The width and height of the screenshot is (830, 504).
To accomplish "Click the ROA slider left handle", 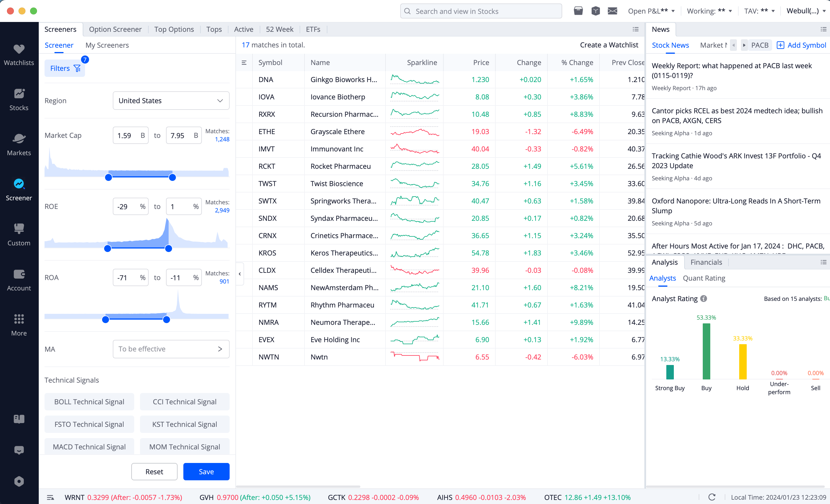I will [106, 320].
